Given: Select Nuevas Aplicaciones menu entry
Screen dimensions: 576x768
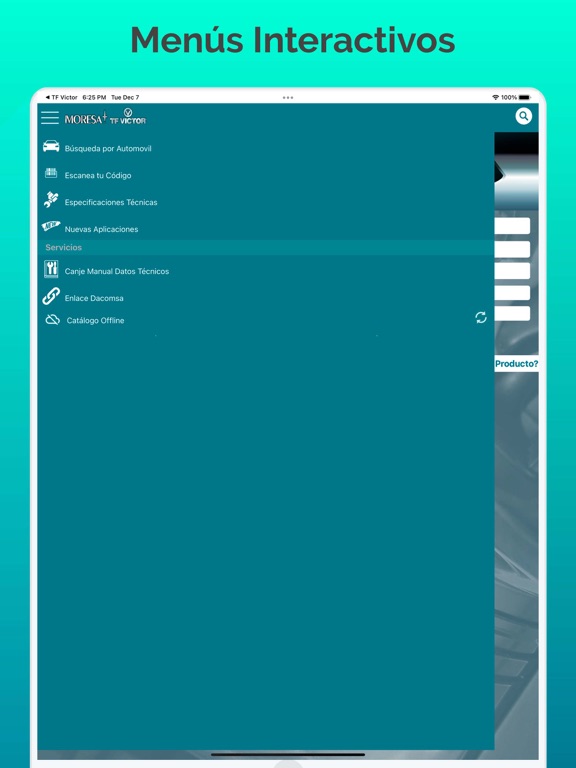Looking at the screenshot, I should point(101,229).
